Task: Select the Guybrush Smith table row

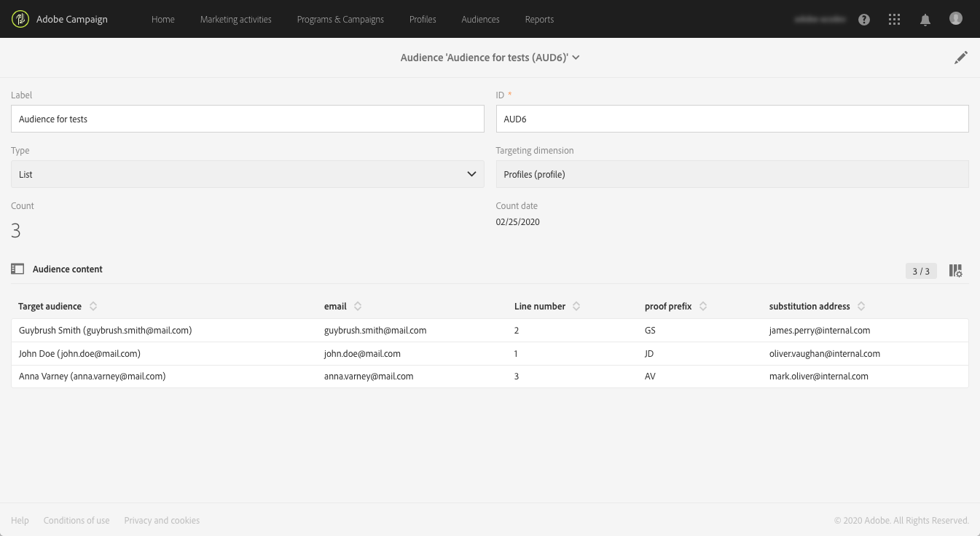Action: point(490,331)
